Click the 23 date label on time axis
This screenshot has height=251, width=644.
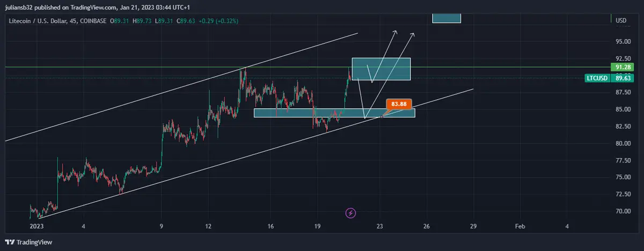[380, 226]
